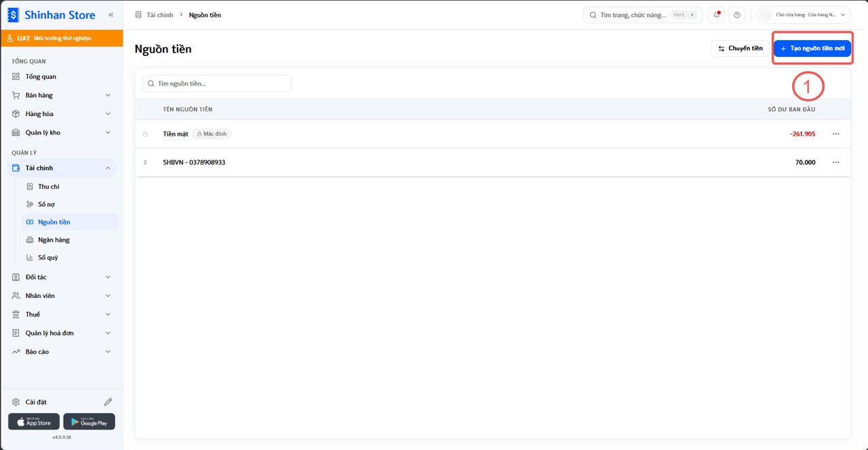
Task: Open the store owner account dropdown
Action: click(x=804, y=15)
